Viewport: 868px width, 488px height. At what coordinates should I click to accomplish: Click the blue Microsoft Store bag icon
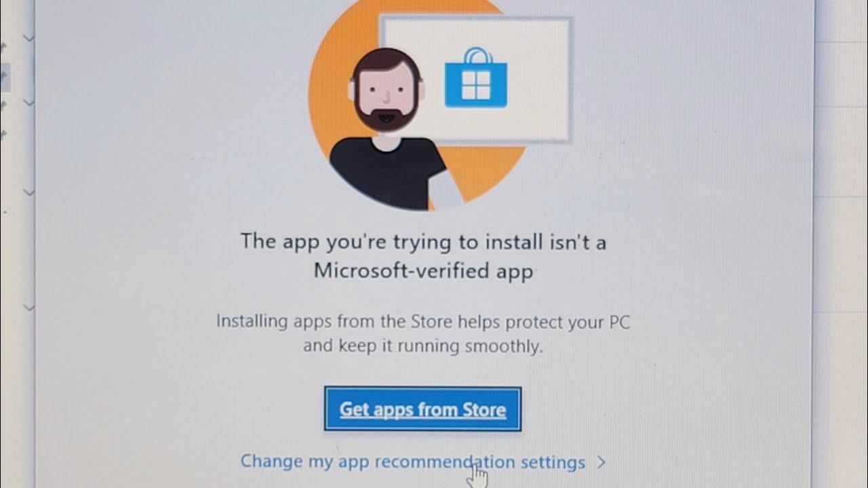(476, 78)
